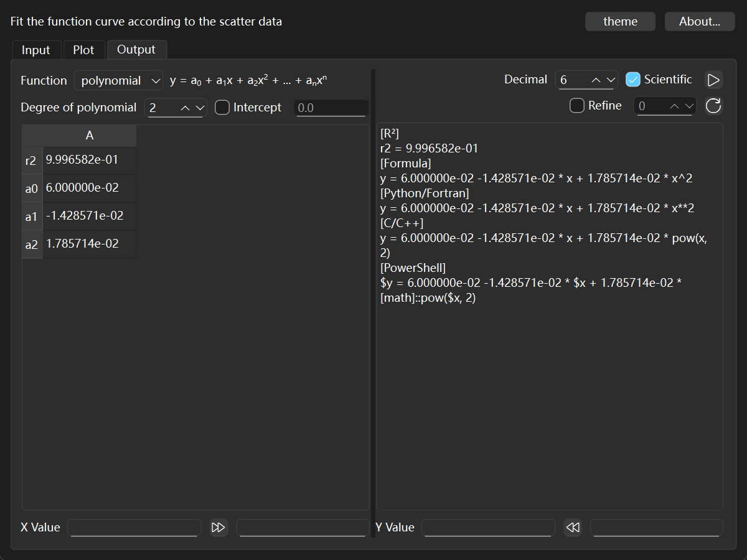
Task: Increase Refine value with up arrow
Action: pyautogui.click(x=674, y=107)
